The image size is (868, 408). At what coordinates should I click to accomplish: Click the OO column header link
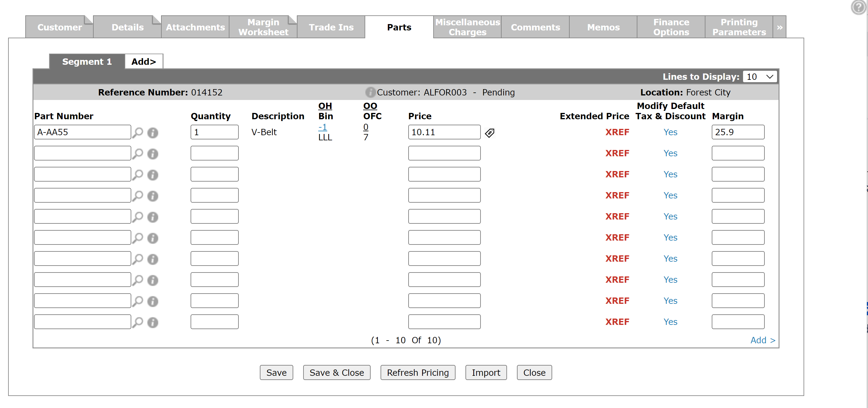[x=370, y=106]
